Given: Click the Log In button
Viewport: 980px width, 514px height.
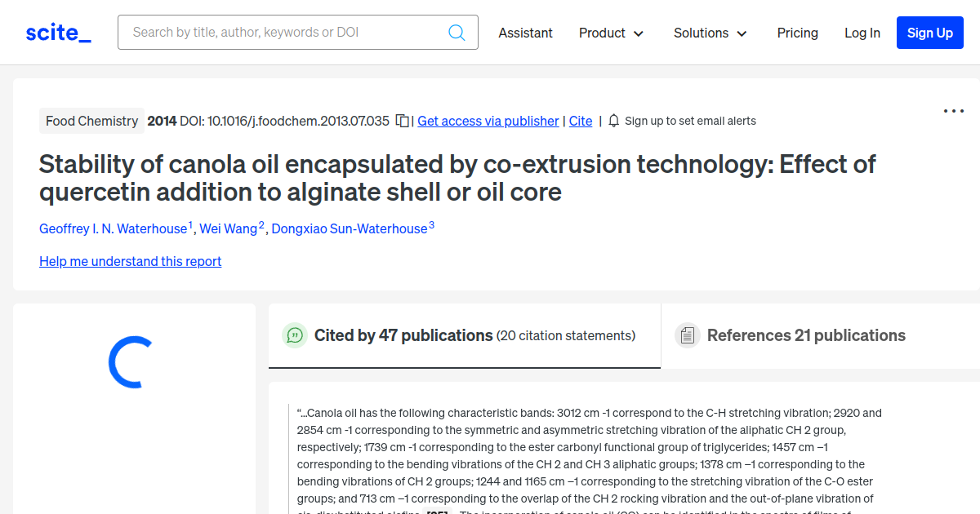Looking at the screenshot, I should (862, 33).
